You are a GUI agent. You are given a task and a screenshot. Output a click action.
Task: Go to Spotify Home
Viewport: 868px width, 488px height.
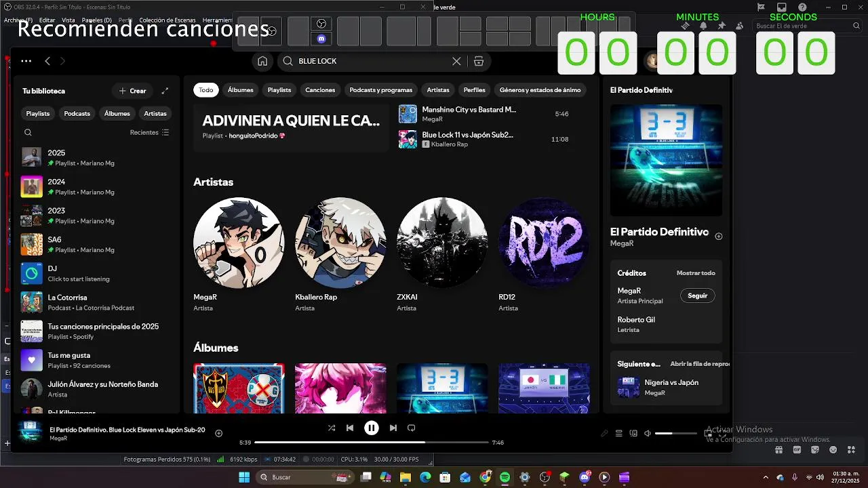coord(262,61)
